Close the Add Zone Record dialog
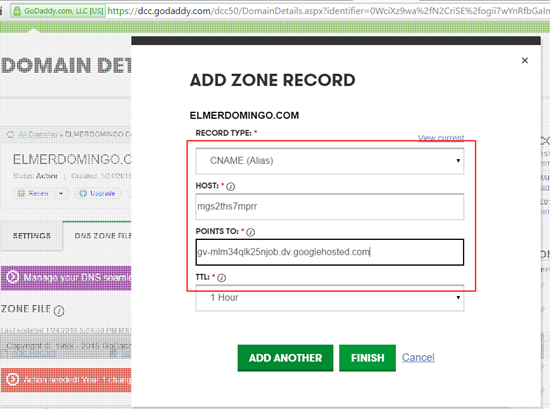The width and height of the screenshot is (550, 409). 524,60
